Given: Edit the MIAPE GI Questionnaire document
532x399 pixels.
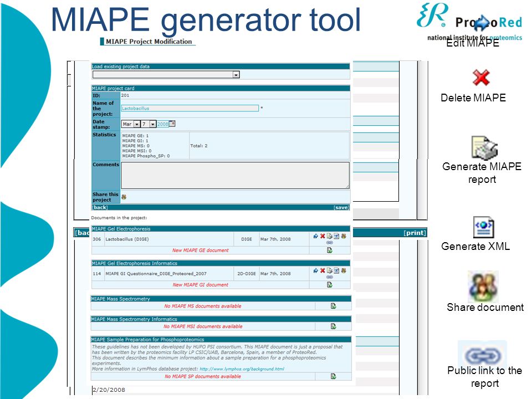Looking at the screenshot, I should point(316,271).
